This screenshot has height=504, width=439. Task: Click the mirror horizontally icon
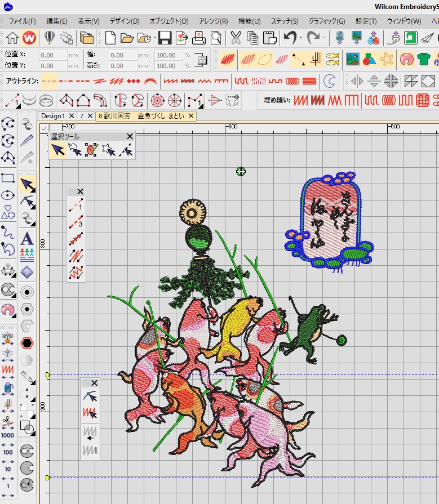(357, 81)
